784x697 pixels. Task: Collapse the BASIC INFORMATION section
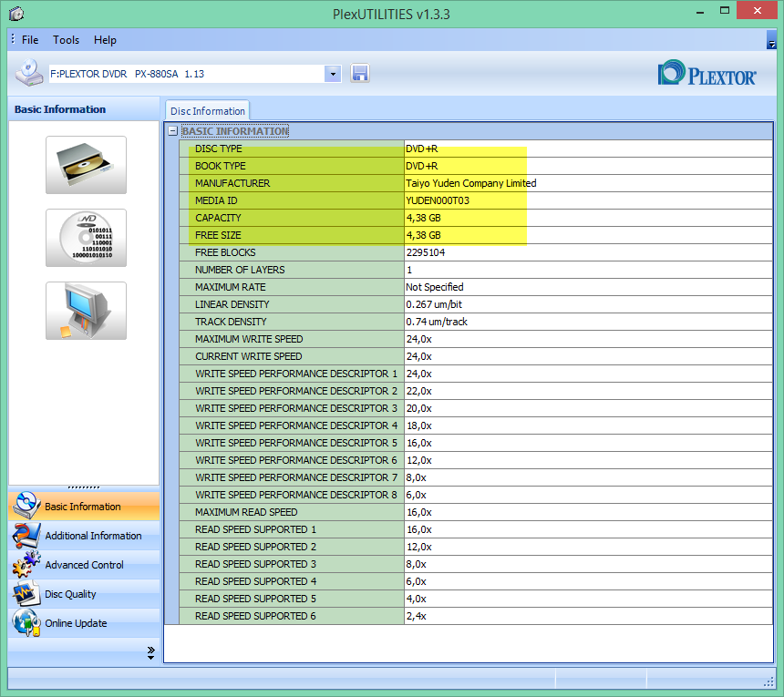[173, 131]
